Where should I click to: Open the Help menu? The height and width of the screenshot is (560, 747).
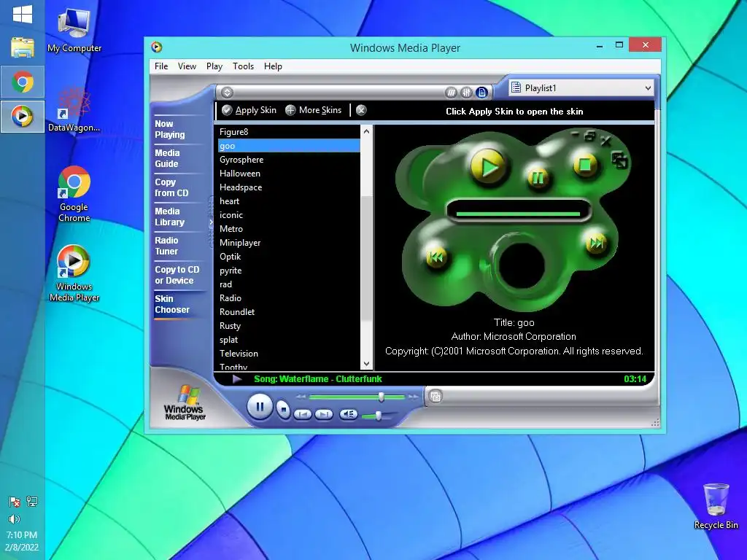[273, 66]
